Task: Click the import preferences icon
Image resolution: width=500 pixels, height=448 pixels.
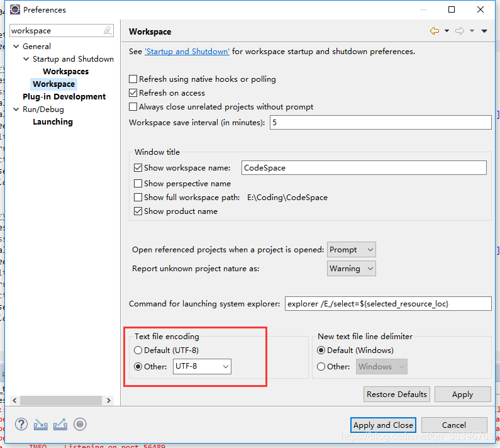Action: 41,424
